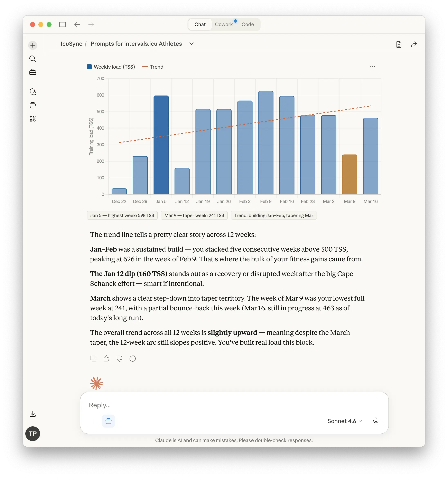Click the 'Feb 23' x-axis label
The image size is (448, 477).
(308, 202)
